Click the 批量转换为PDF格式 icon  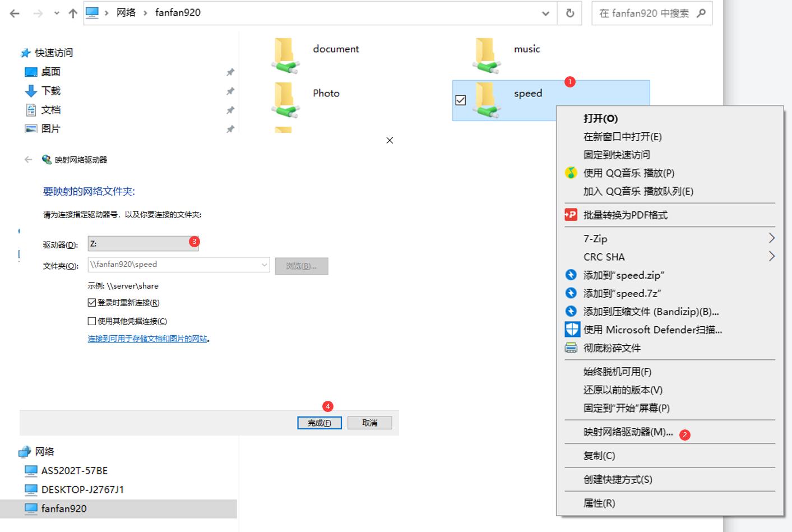[x=571, y=214]
